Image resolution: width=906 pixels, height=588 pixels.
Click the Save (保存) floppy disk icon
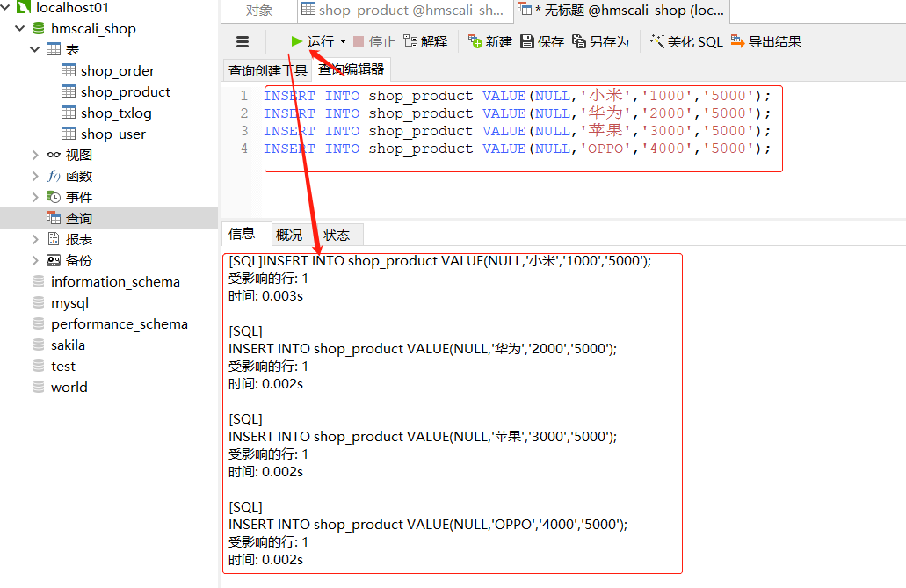tap(527, 41)
